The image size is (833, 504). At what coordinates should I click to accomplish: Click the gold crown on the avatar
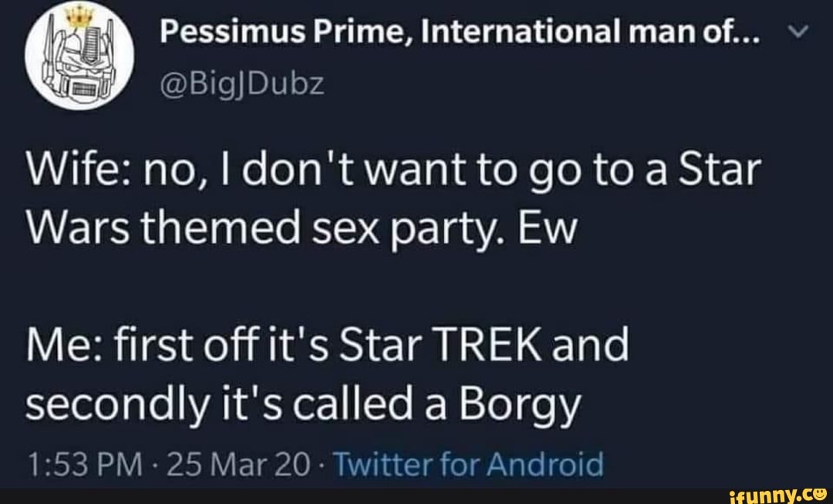coord(75,20)
